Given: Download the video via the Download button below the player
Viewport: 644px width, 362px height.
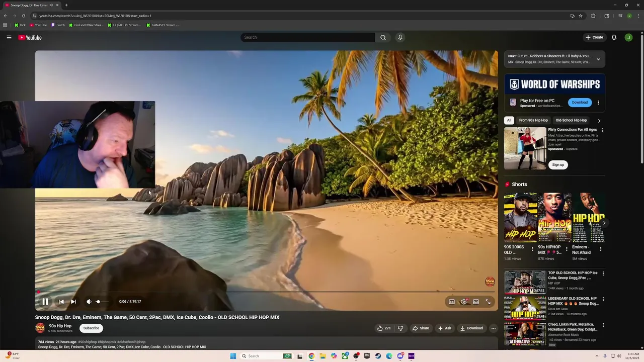Looking at the screenshot, I should pos(471,328).
